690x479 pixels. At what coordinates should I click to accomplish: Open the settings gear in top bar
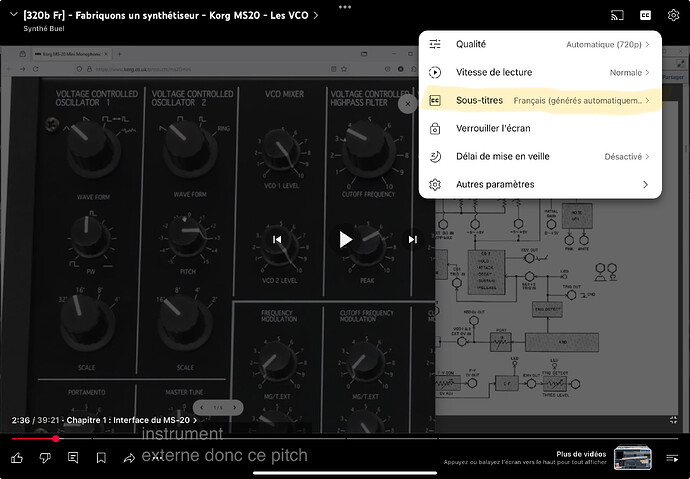pyautogui.click(x=673, y=15)
